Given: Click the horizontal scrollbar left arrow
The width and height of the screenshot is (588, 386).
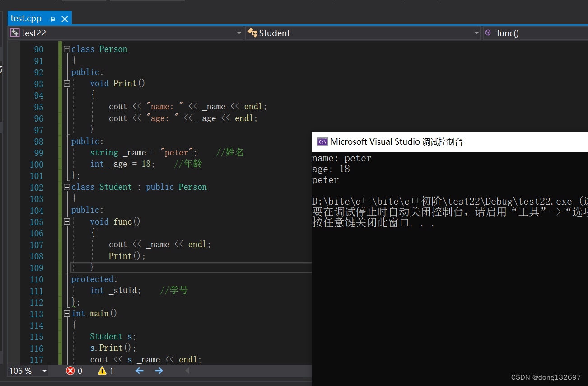Looking at the screenshot, I should click(x=187, y=371).
